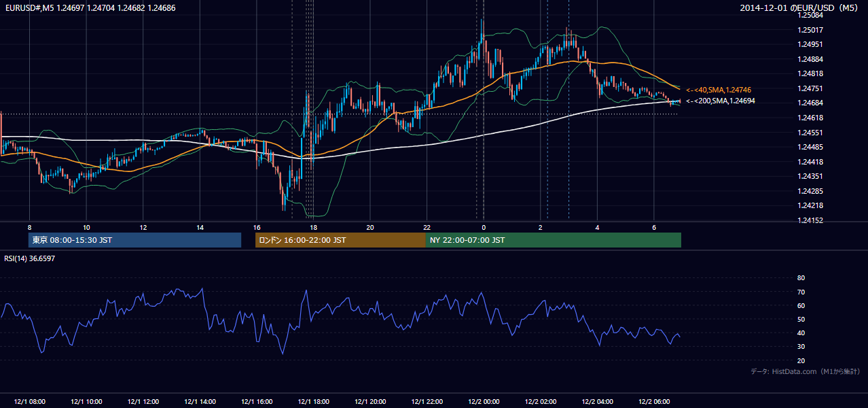Viewport: 868px width, 408px height.
Task: Click price axis value 1.24618
Action: (x=810, y=118)
